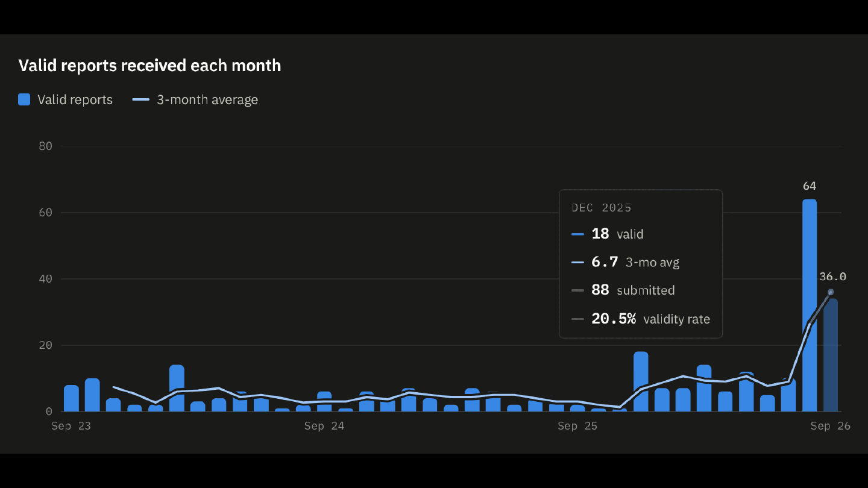The image size is (868, 488).
Task: Click "6.7 3-mo avg" in the tooltip
Action: pos(635,262)
